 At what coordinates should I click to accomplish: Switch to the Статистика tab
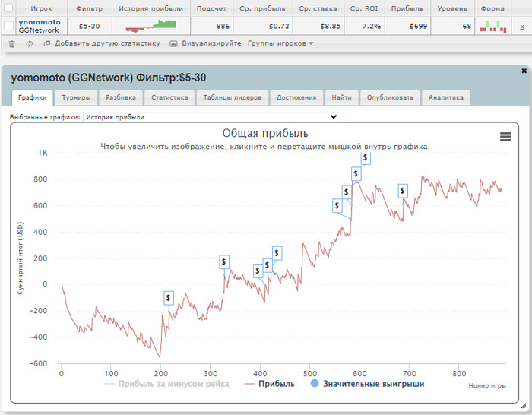point(169,98)
